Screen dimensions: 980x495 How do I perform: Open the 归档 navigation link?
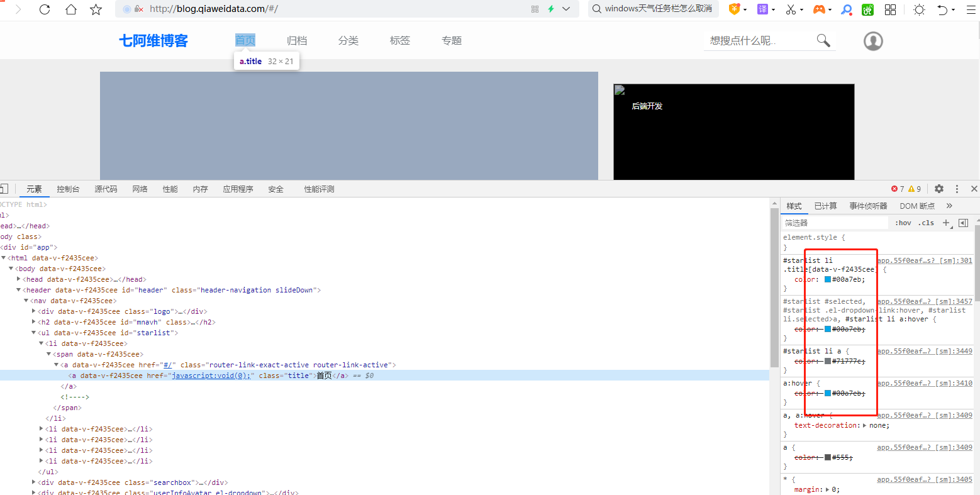point(297,40)
